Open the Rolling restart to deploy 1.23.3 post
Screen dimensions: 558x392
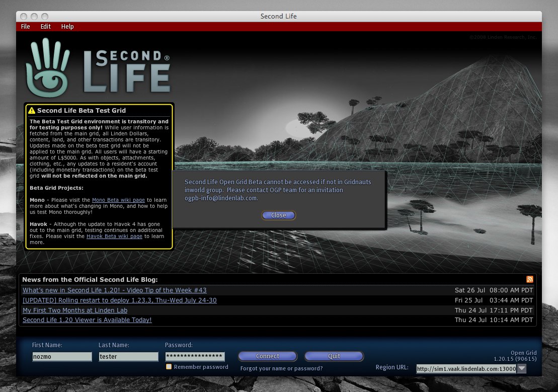(x=119, y=300)
